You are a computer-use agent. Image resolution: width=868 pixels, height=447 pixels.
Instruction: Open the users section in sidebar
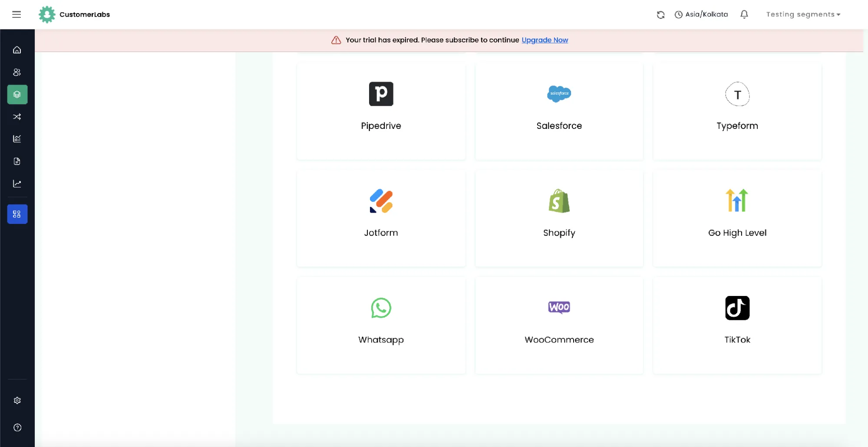coord(17,72)
